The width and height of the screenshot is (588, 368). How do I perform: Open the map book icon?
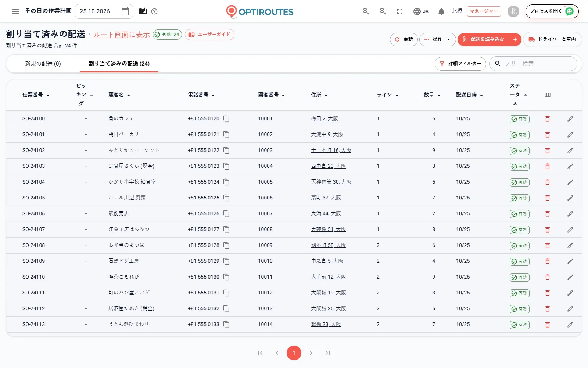[143, 11]
